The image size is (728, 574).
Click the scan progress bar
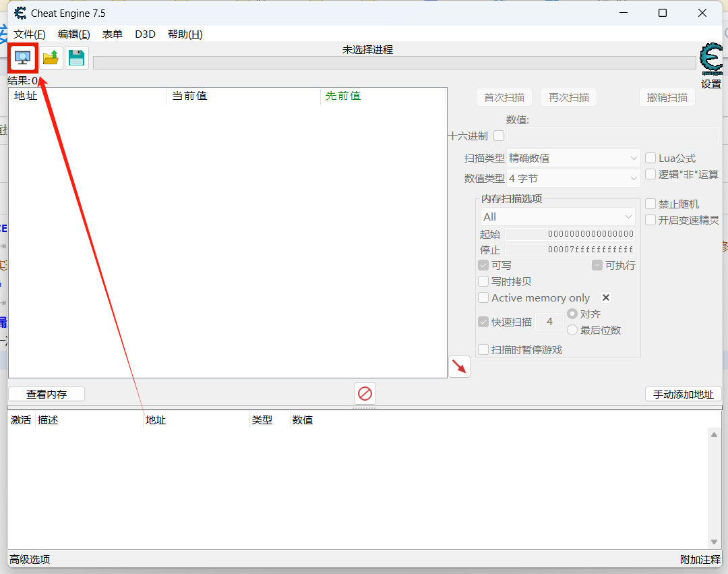click(x=394, y=63)
